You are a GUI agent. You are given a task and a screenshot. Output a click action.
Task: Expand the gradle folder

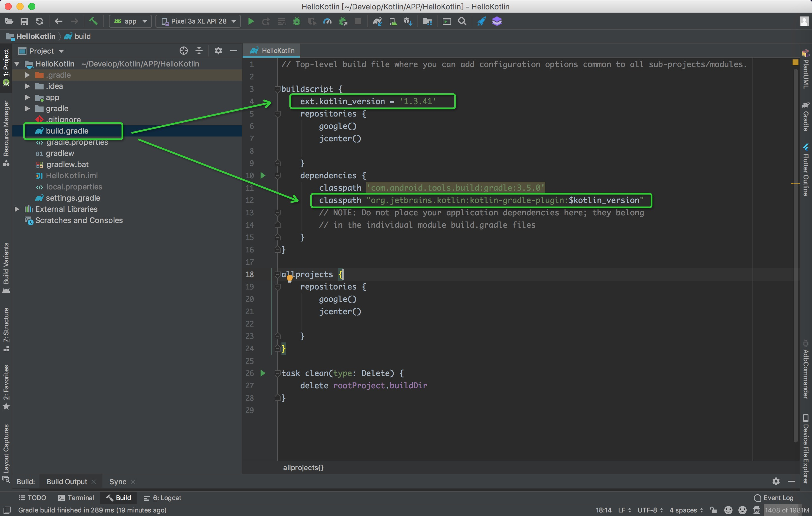[28, 109]
